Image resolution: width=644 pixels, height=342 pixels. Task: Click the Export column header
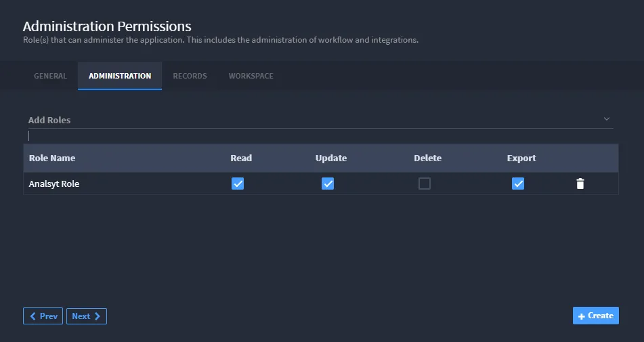pyautogui.click(x=521, y=158)
